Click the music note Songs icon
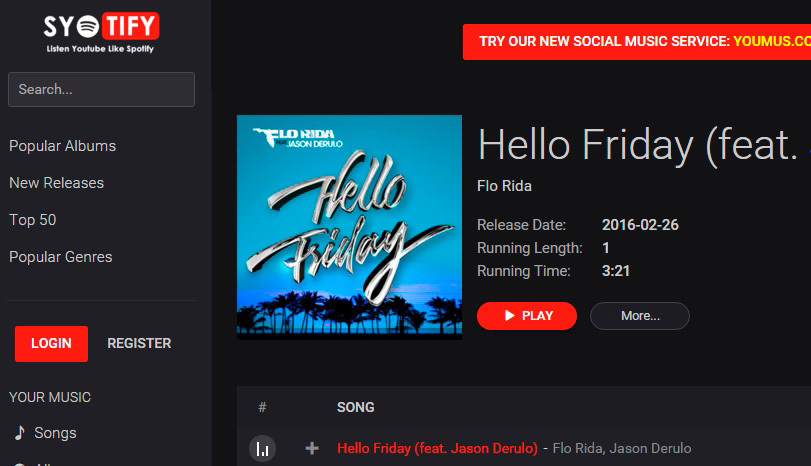 coord(19,433)
